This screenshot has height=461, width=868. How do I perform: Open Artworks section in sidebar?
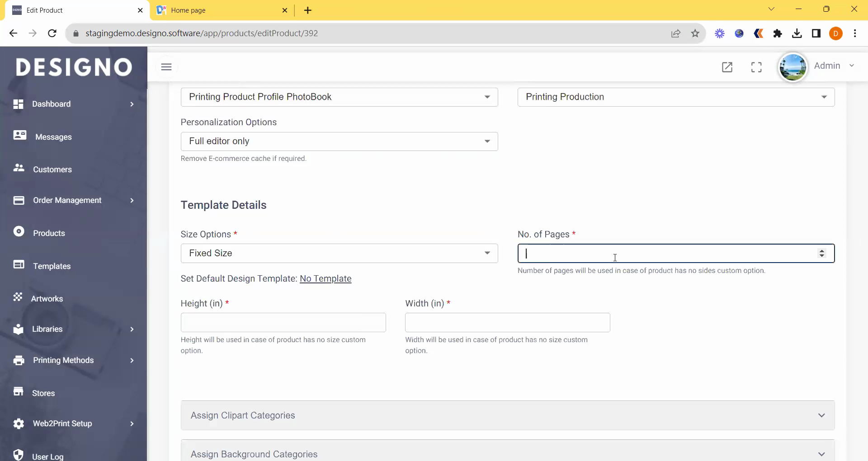47,299
